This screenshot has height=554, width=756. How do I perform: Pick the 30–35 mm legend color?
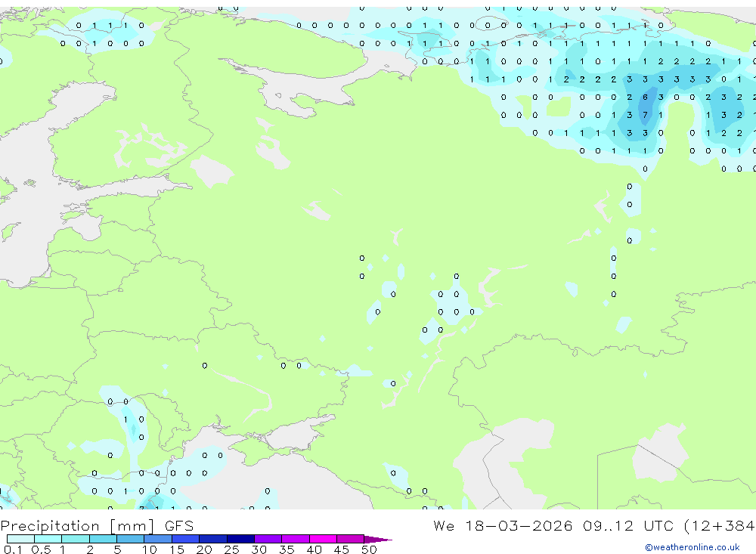point(268,539)
